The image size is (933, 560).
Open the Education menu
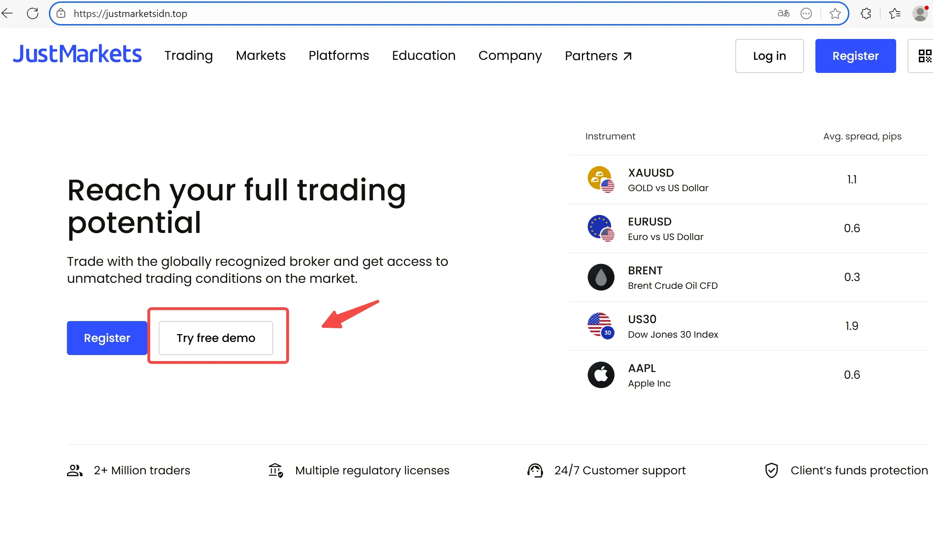(424, 56)
